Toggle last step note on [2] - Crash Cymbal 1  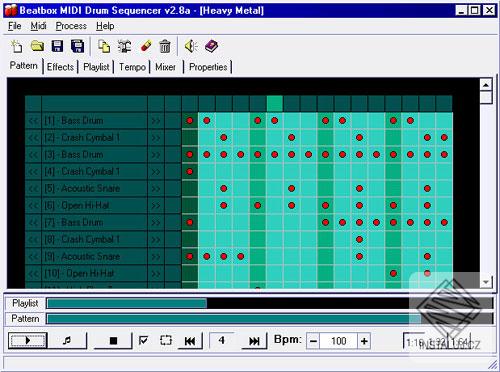(444, 138)
